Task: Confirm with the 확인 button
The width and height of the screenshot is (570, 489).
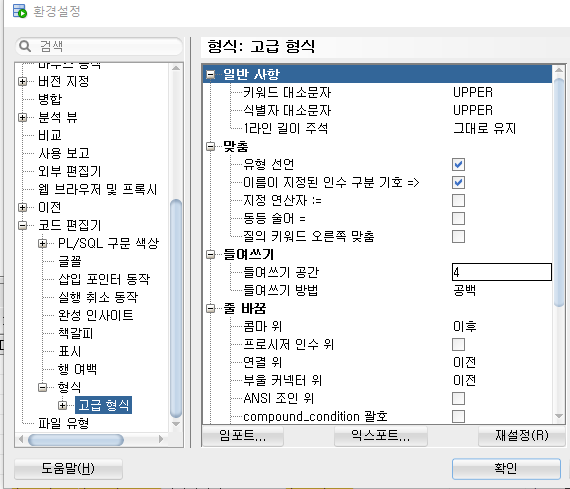Action: pos(506,469)
